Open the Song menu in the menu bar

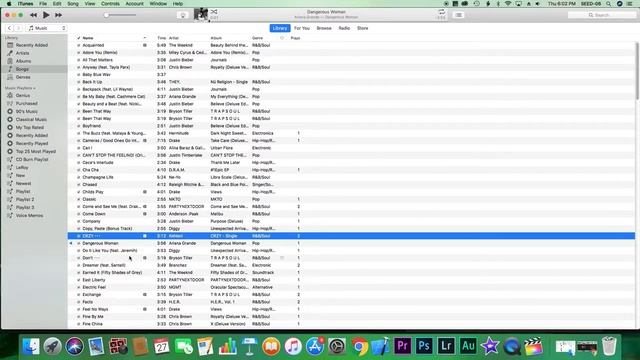click(x=73, y=4)
